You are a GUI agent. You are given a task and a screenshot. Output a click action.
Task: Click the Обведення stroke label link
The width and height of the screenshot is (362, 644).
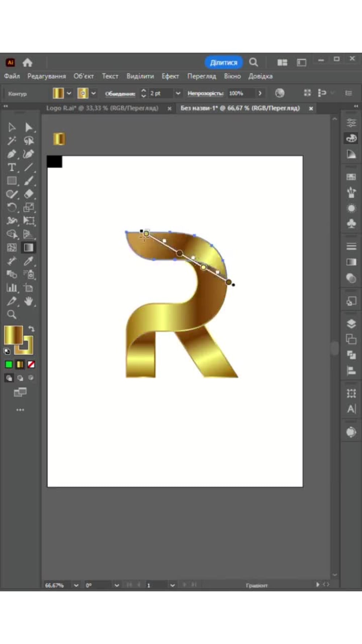(120, 93)
